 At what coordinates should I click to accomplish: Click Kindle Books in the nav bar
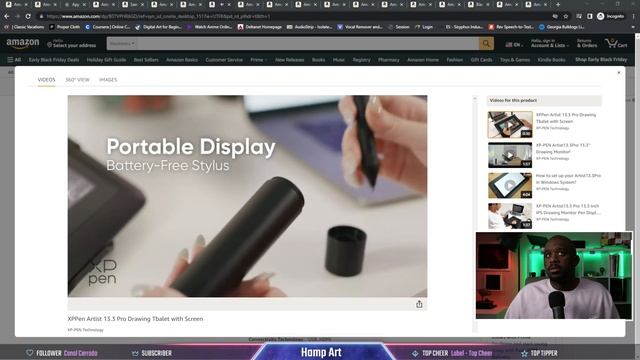pyautogui.click(x=551, y=60)
